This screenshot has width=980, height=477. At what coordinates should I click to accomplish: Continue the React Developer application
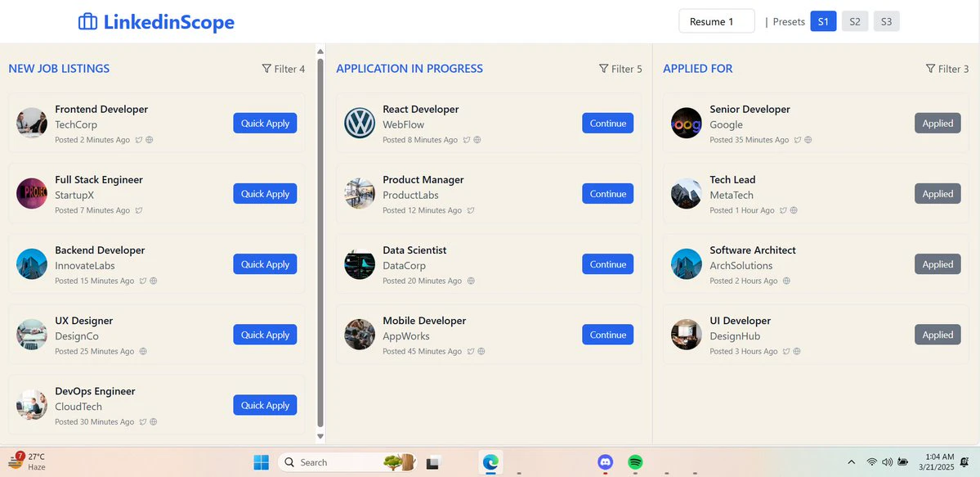tap(607, 124)
